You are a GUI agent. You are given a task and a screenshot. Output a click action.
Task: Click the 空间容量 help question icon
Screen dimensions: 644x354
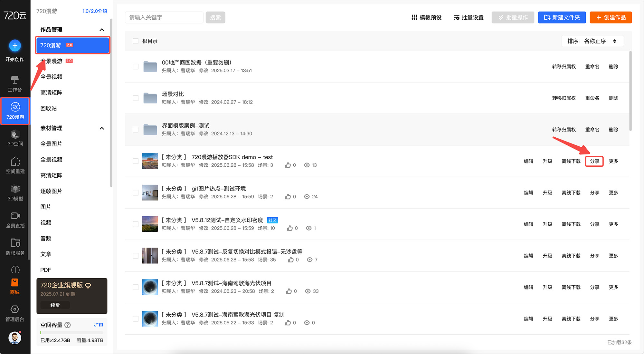pyautogui.click(x=68, y=325)
